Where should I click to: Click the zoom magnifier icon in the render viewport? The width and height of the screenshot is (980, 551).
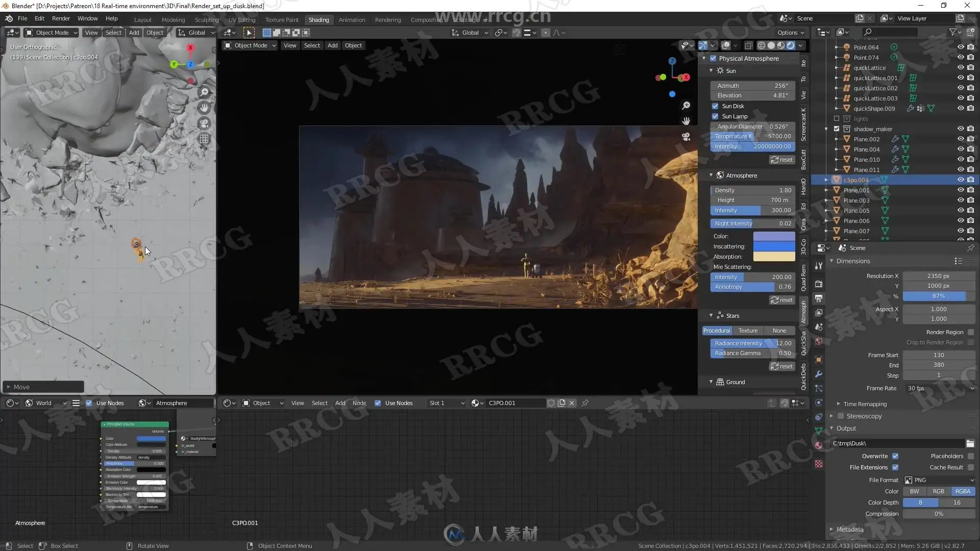(686, 106)
